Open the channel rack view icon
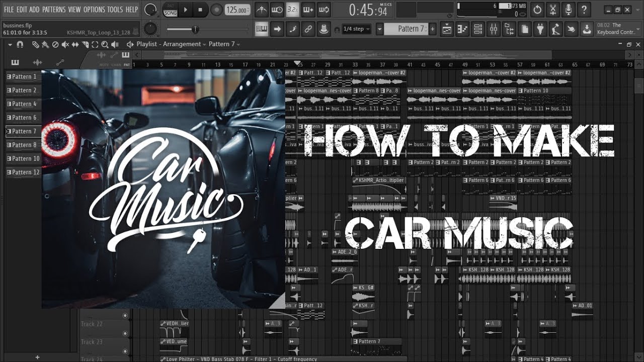This screenshot has height=362, width=644. [x=478, y=29]
